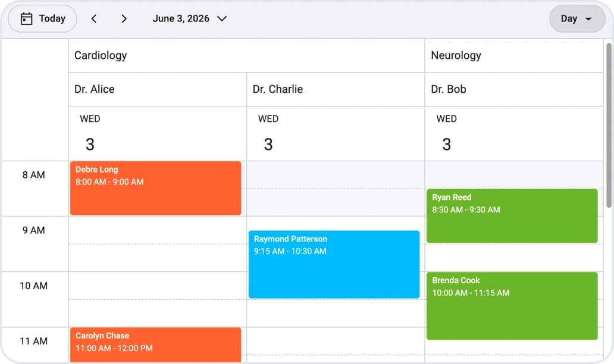Select Carolyn Chase's 11:00 AM appointment
The height and width of the screenshot is (364, 614).
click(155, 345)
